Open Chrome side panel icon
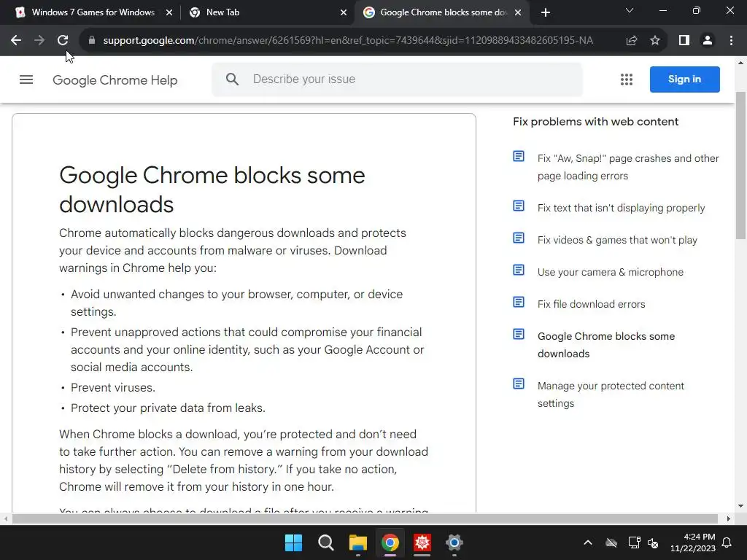Viewport: 747px width, 560px height. click(684, 41)
